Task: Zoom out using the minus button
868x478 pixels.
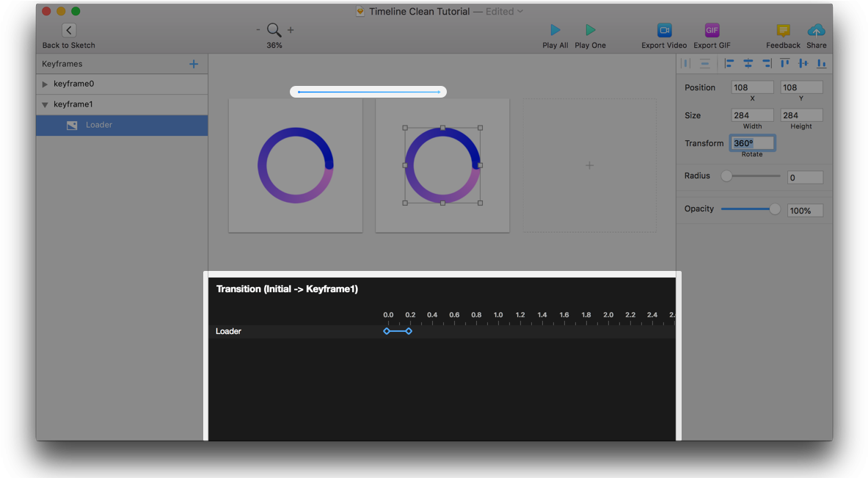Action: click(x=258, y=30)
